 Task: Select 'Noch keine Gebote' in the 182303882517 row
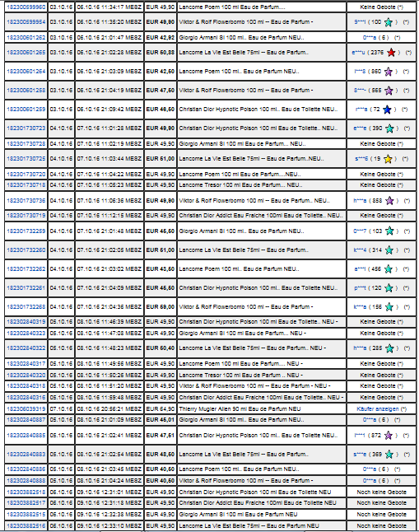tap(382, 503)
